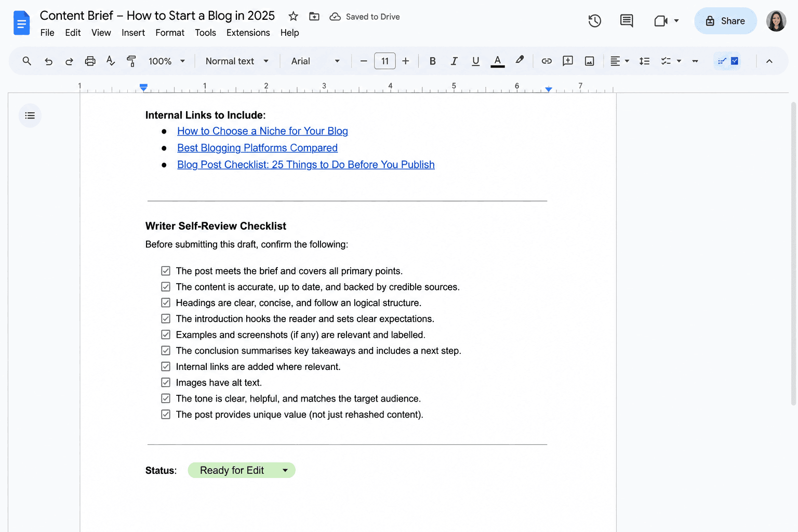Open 'How to Choose a Niche' link
The height and width of the screenshot is (532, 798).
click(262, 131)
